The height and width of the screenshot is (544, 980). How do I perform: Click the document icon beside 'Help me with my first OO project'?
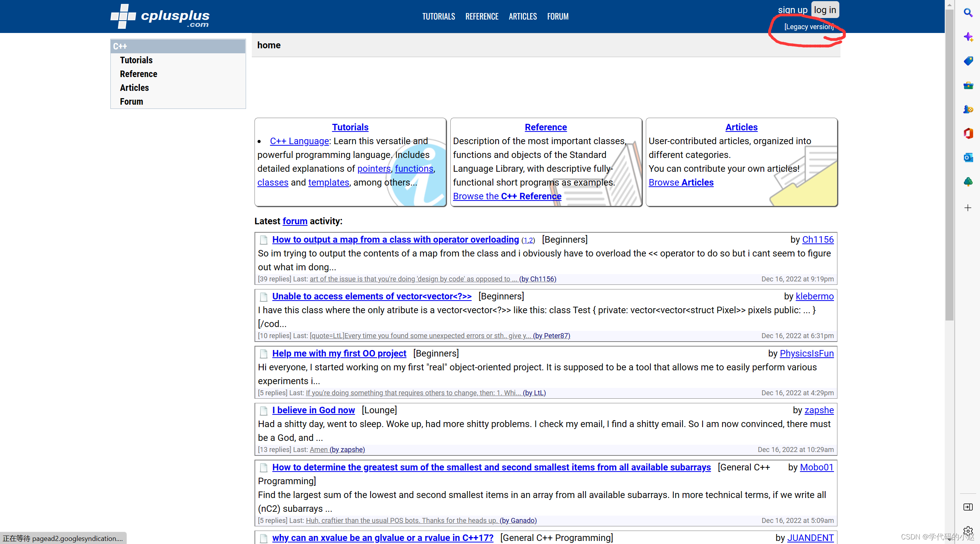tap(264, 353)
